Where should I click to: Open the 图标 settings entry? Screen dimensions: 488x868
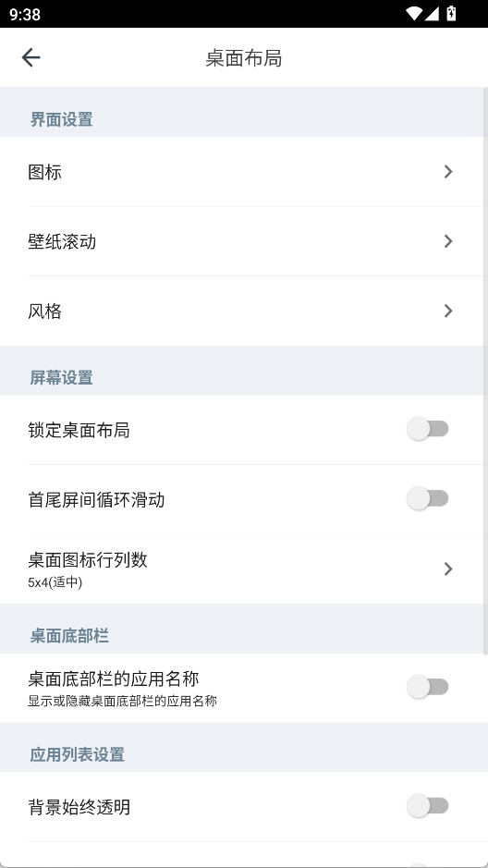244,172
